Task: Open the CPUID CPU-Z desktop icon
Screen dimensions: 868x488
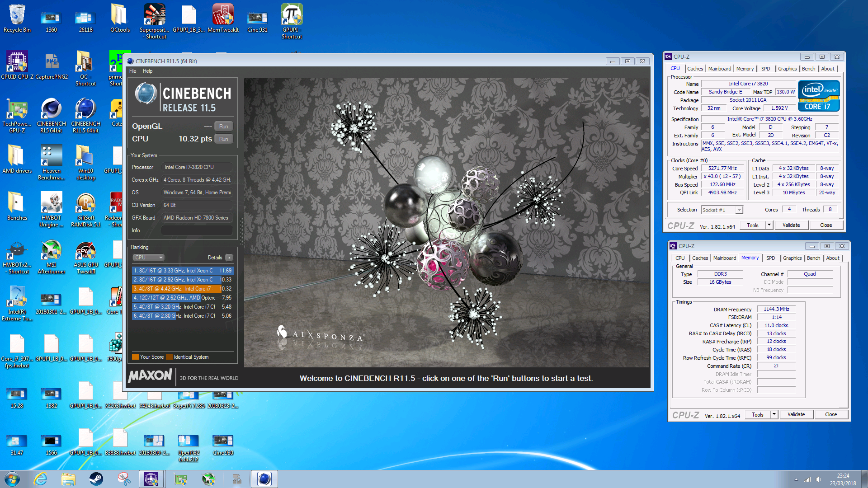Action: 17,65
